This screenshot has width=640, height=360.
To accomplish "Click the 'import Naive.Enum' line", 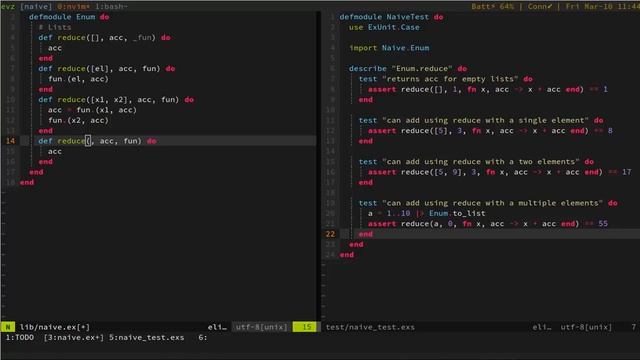I will point(389,48).
